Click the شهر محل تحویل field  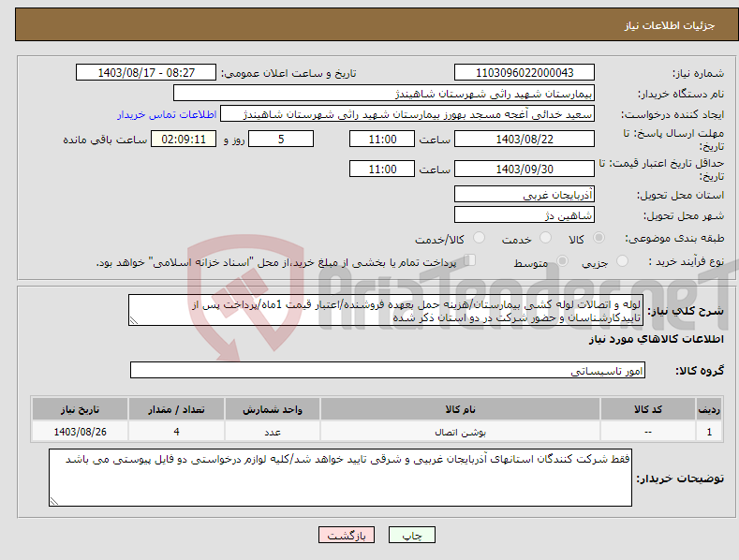[525, 215]
